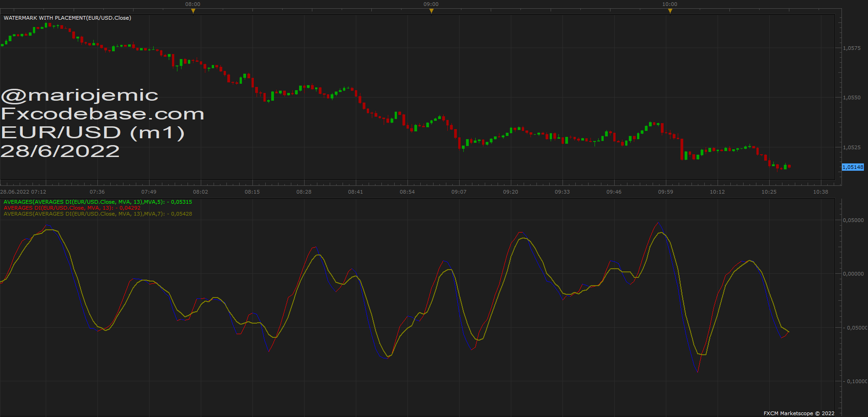This screenshot has width=868, height=417.
Task: Click the 28.06.2022 07:12 time axis label
Action: click(23, 192)
